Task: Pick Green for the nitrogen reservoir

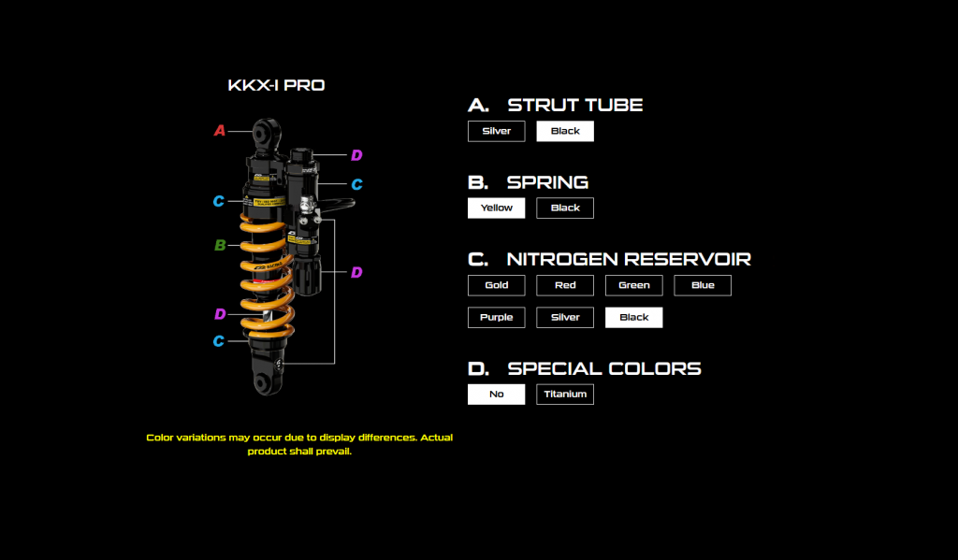Action: pos(633,285)
